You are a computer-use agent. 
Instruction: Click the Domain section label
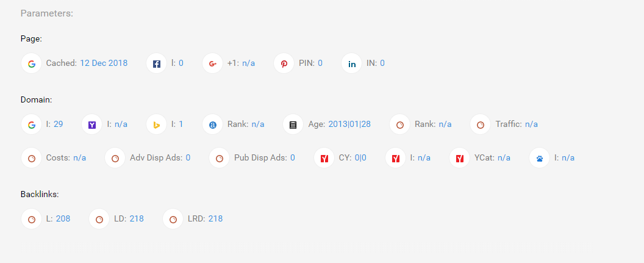coord(36,99)
